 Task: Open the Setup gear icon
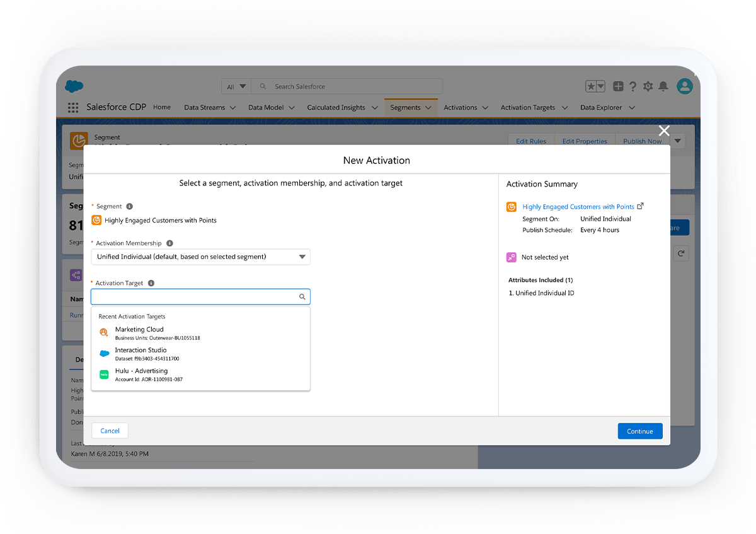(x=648, y=86)
